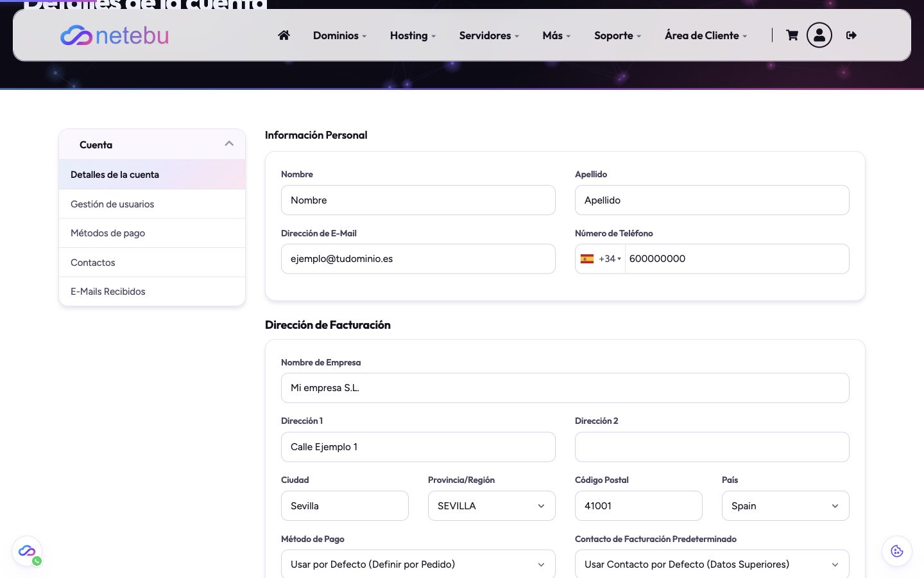
Task: Click the Nombre input field
Action: [x=418, y=200]
